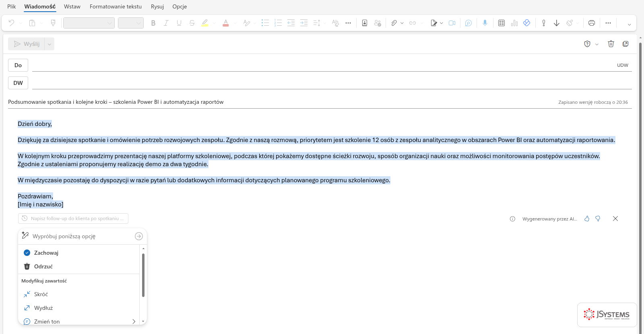Switch to the Opcje tab
Image resolution: width=644 pixels, height=334 pixels.
(x=180, y=6)
